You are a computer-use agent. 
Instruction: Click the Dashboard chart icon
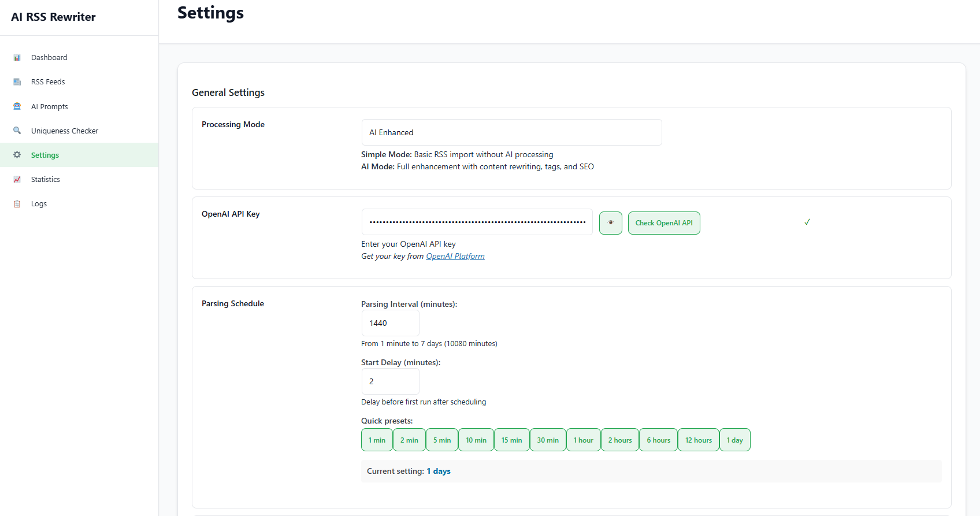pyautogui.click(x=17, y=58)
